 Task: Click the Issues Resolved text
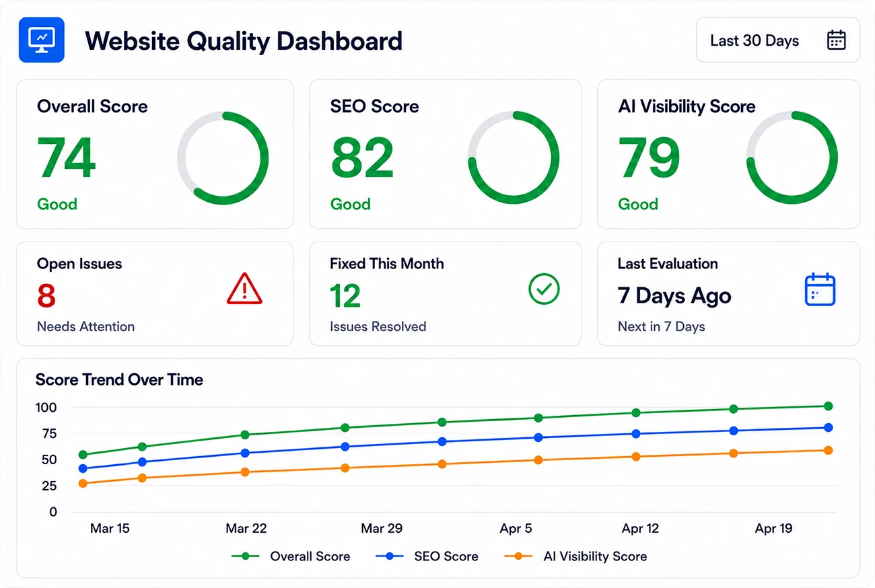[x=378, y=327]
